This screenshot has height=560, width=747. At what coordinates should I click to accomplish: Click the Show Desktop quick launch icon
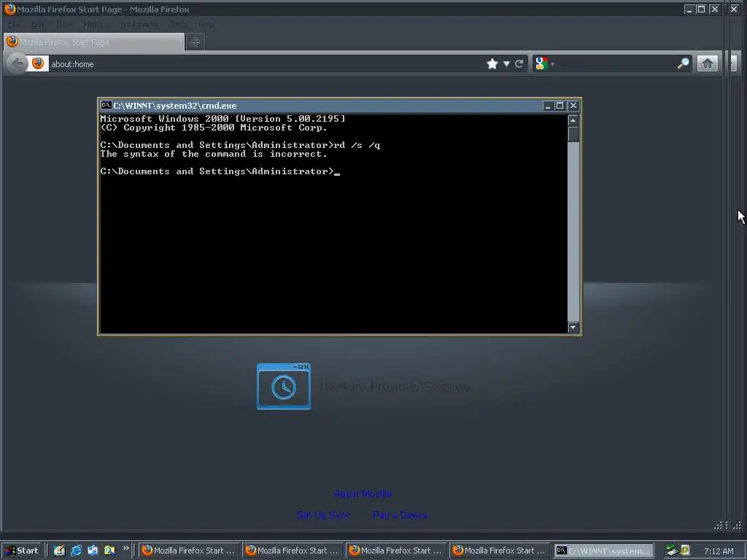click(59, 551)
